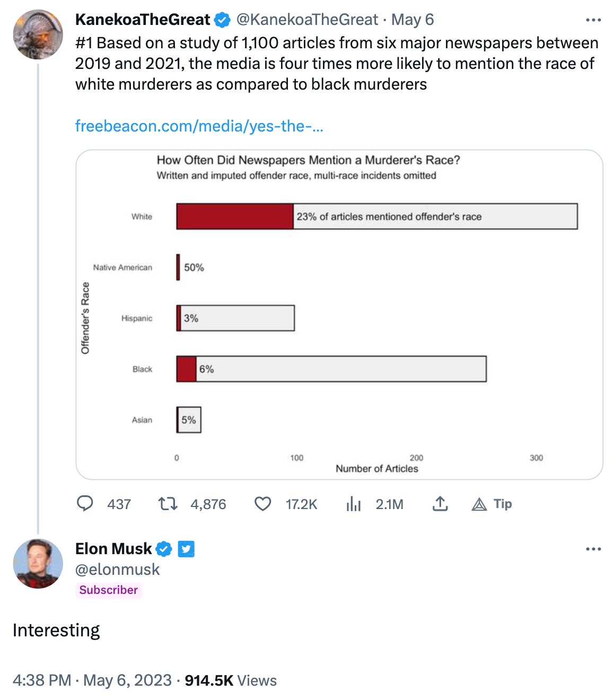The height and width of the screenshot is (700, 614).
Task: Click the reply speech bubble icon
Action: pos(85,503)
